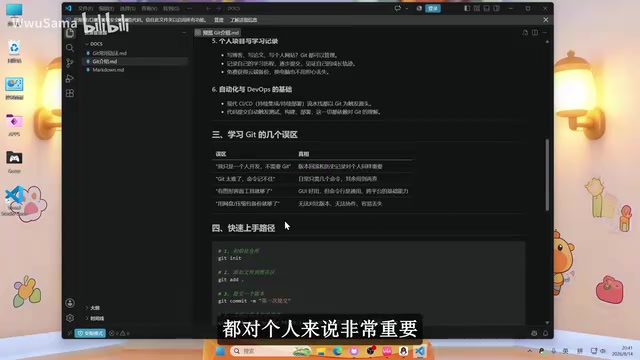Click heading 四、快速上手路径
The image size is (640, 360).
point(243,228)
